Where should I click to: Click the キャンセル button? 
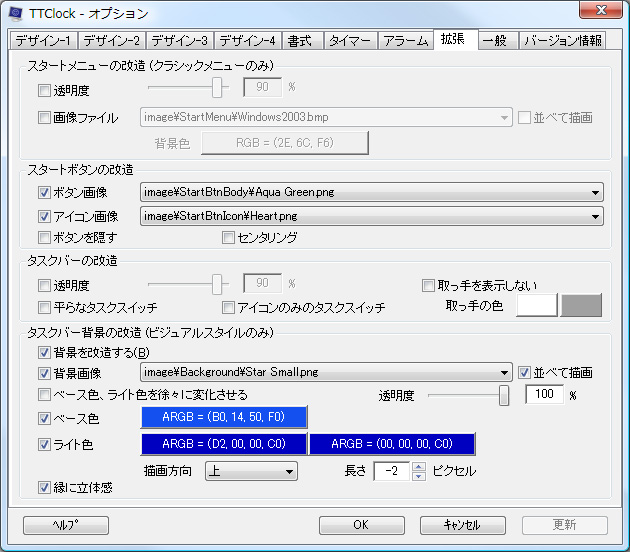462,525
